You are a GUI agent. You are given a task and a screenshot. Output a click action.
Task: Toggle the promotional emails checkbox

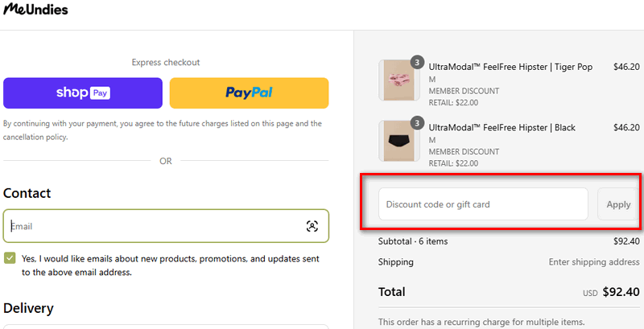10,258
